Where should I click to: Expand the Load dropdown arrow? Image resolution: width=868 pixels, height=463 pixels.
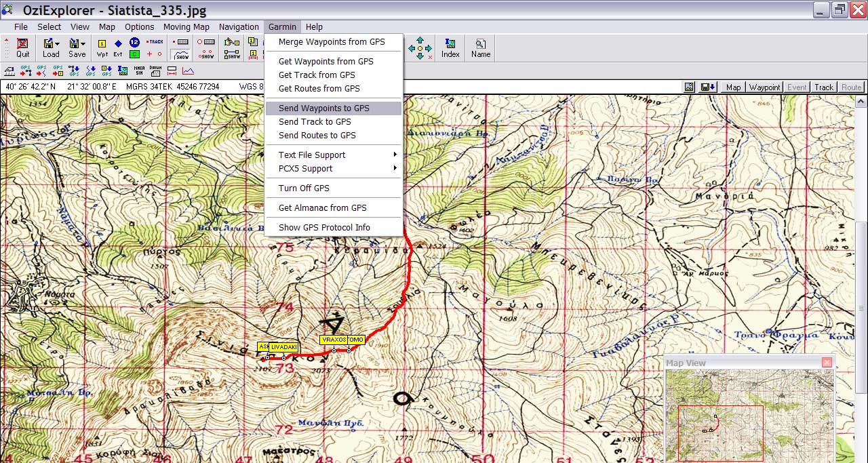coord(58,43)
